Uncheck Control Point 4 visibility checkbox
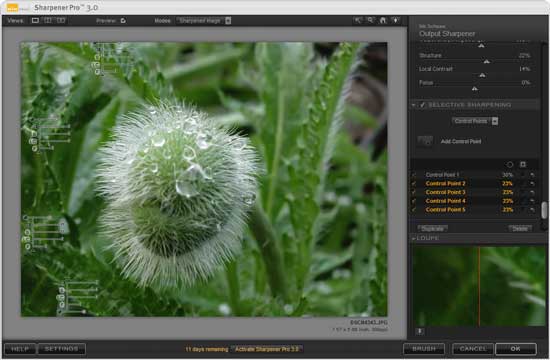The height and width of the screenshot is (360, 550). [x=414, y=201]
